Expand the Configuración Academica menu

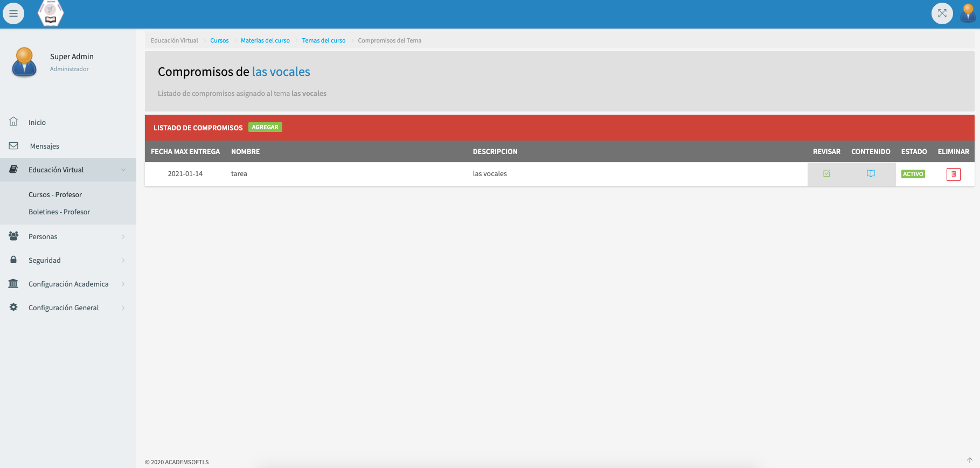(68, 284)
